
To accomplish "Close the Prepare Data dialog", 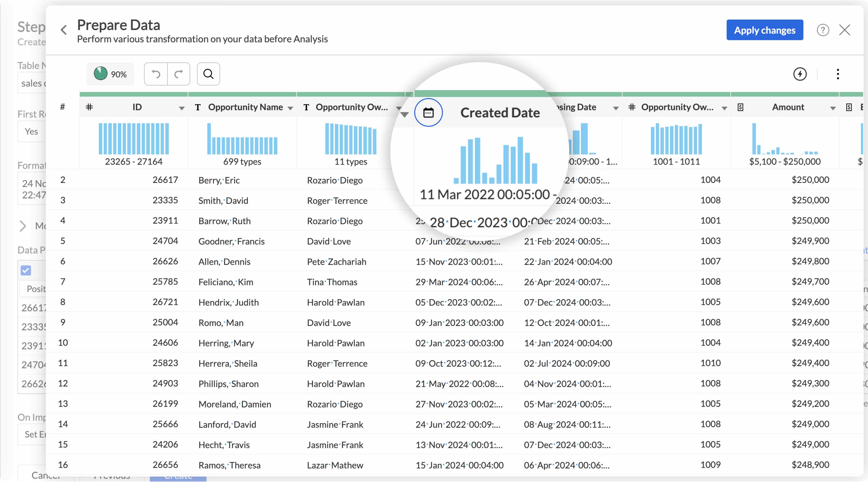I will [844, 30].
